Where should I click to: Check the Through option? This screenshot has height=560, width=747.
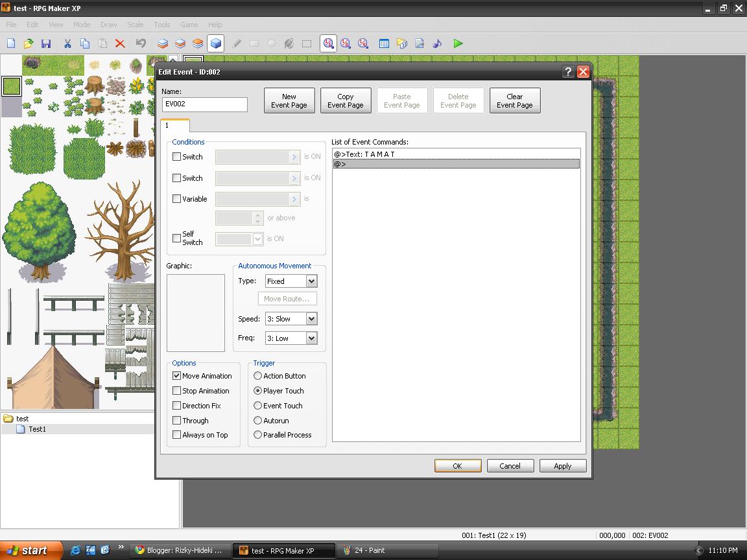click(176, 421)
